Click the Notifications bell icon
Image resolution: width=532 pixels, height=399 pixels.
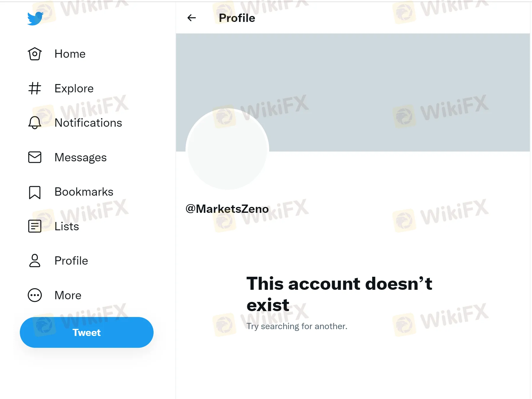(x=35, y=123)
